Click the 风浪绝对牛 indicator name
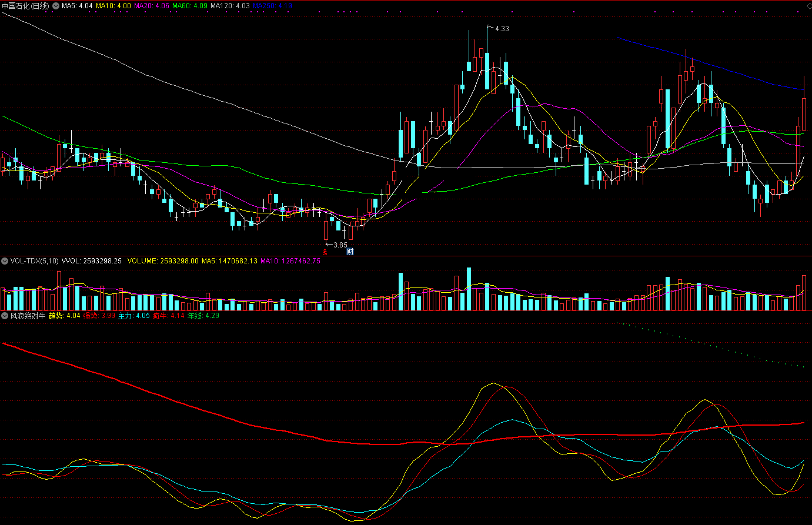 (x=28, y=316)
